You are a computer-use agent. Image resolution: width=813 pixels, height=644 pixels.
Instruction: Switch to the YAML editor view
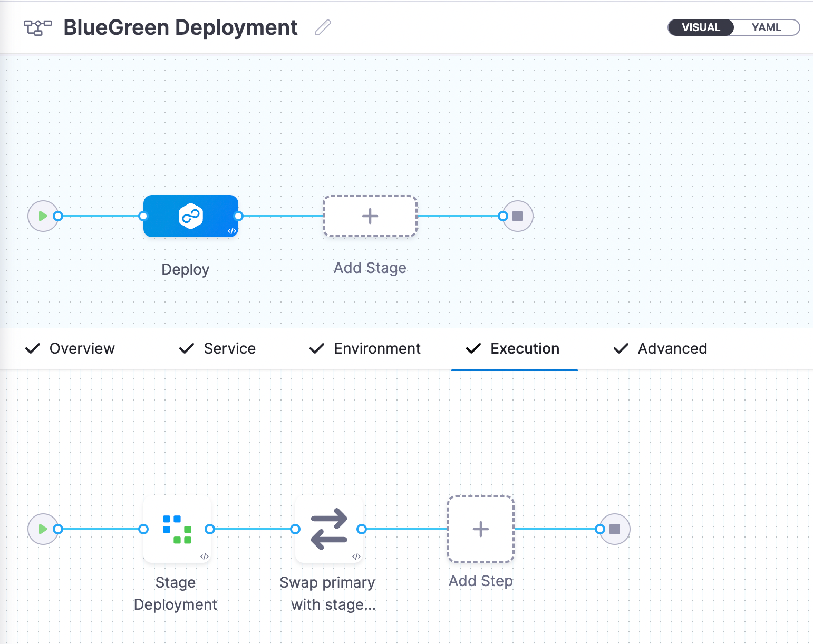(x=766, y=27)
